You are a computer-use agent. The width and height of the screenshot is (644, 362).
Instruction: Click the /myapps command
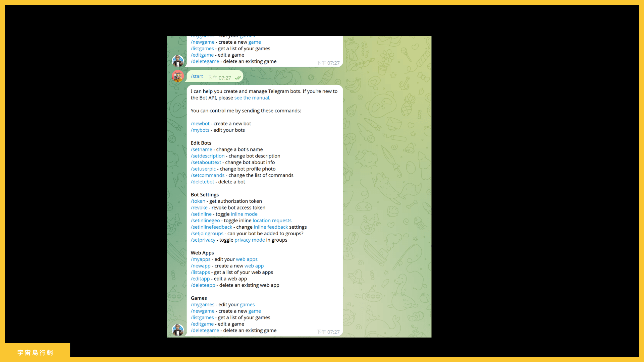point(201,259)
